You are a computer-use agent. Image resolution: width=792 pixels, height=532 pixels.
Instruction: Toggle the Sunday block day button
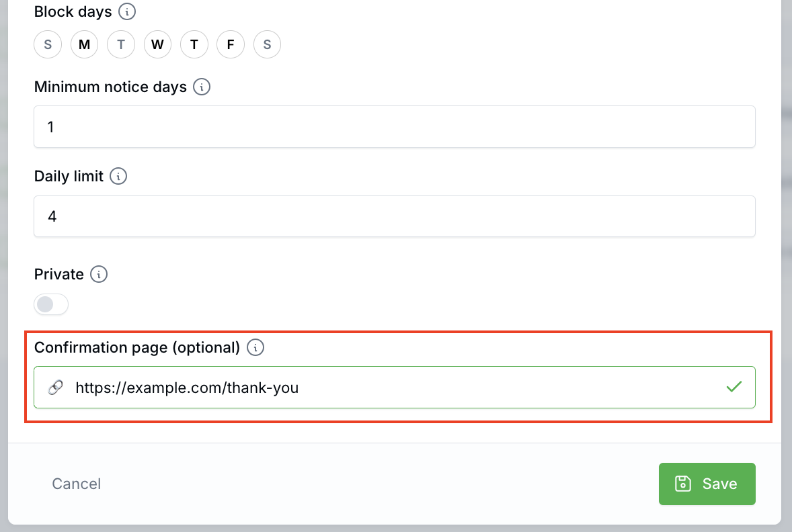coord(48,45)
